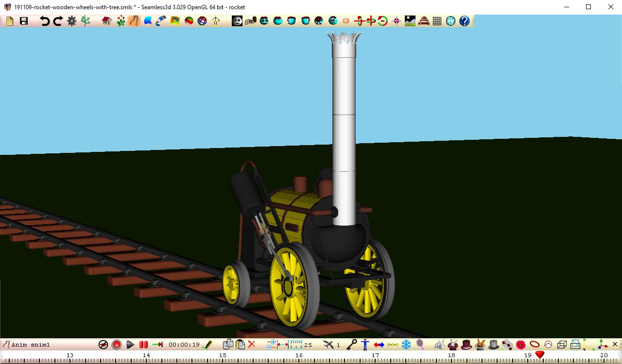Redo the last action
This screenshot has width=622, height=364.
[x=57, y=21]
